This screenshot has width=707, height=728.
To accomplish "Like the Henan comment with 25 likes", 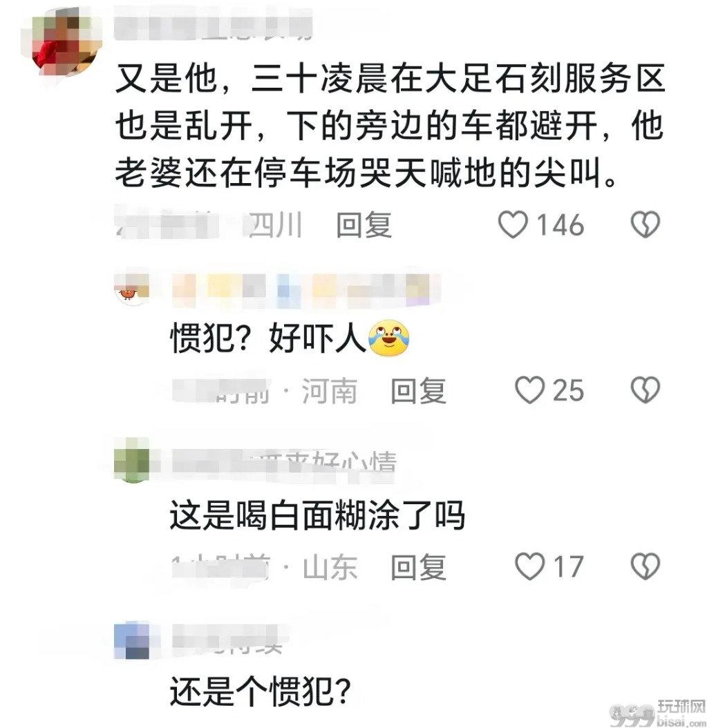I will (x=529, y=390).
